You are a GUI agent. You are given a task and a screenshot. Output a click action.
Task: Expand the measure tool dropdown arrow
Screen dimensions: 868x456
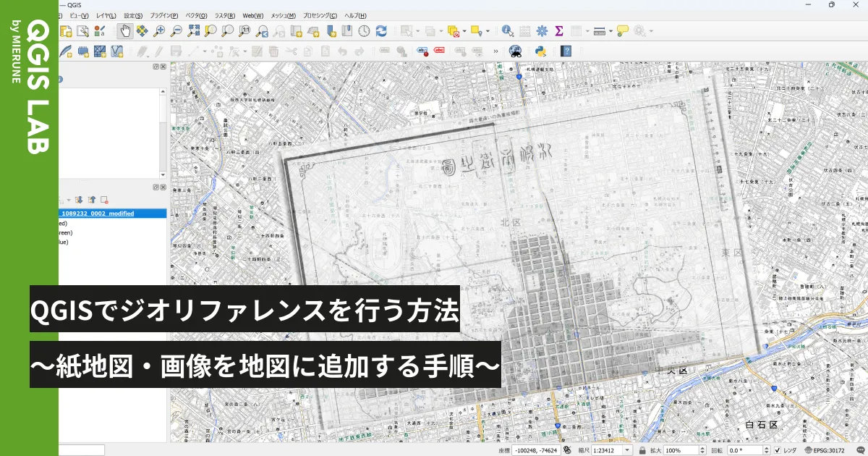click(610, 31)
